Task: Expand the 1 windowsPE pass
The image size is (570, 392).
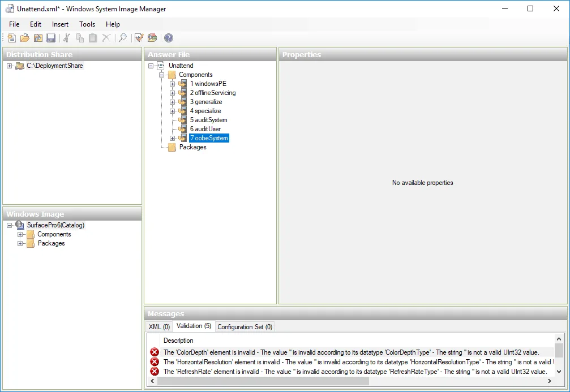Action: pos(172,84)
